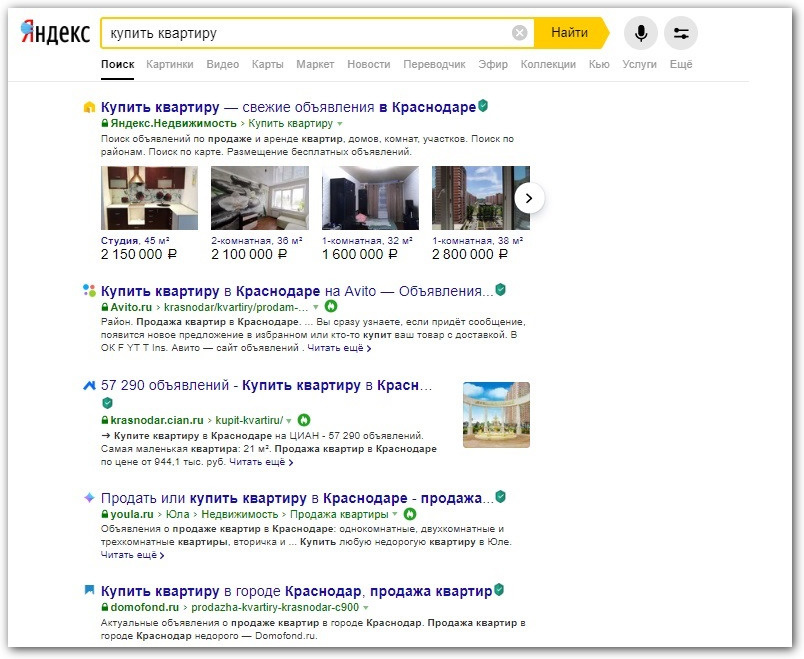Open the Domofond result title link

296,591
